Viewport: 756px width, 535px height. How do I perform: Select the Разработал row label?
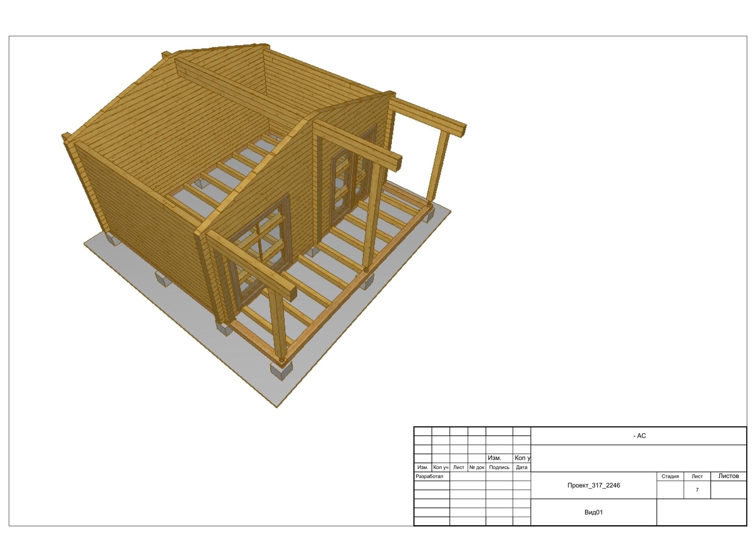pos(430,476)
